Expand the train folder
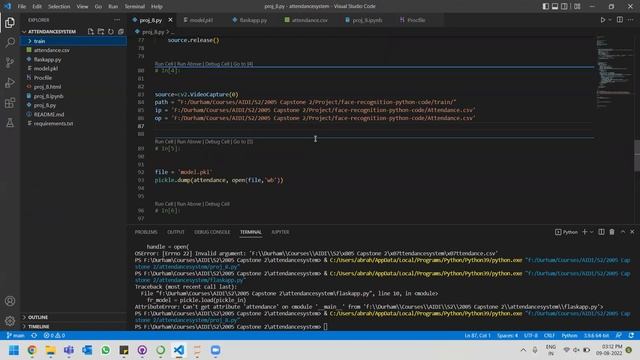This screenshot has width=640, height=360. tap(74, 41)
